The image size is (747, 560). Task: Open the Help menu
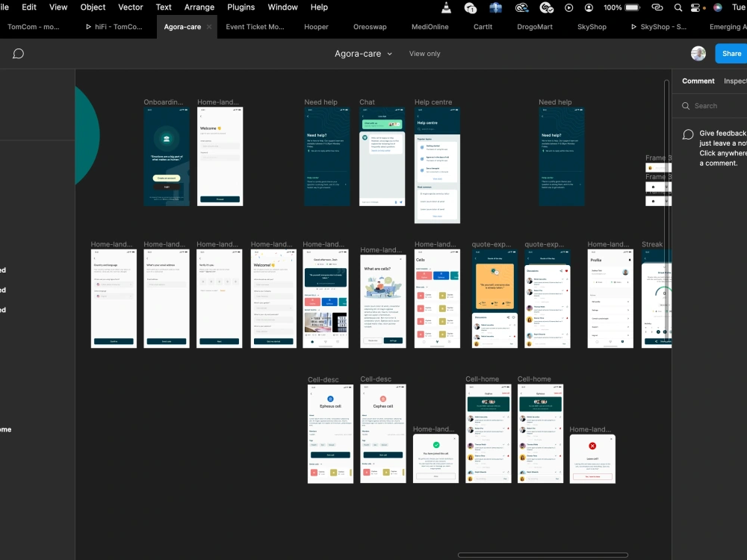coord(319,7)
